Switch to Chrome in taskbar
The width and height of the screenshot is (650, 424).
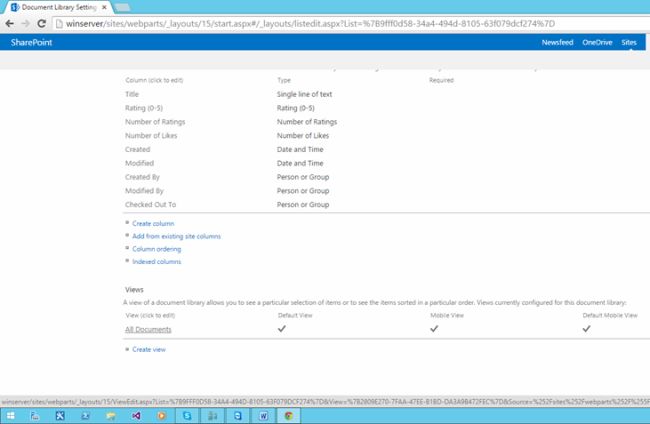click(289, 416)
